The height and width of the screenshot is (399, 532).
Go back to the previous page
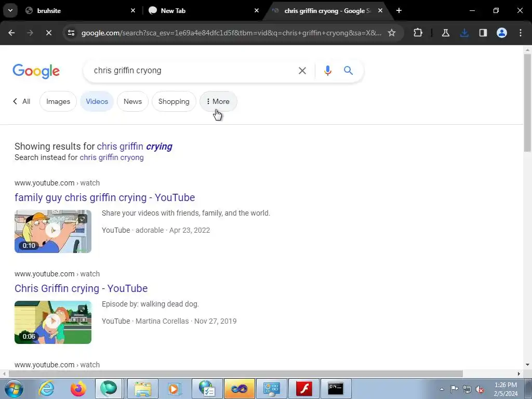pyautogui.click(x=11, y=33)
